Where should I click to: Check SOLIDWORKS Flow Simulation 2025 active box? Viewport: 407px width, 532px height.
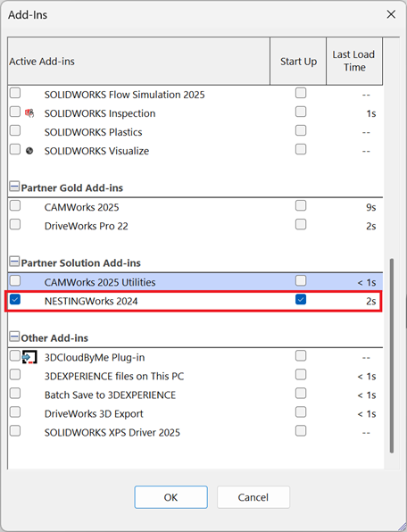tap(15, 93)
